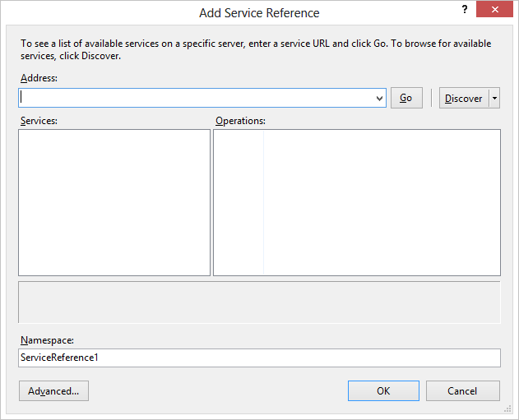
Task: Click the help question mark icon
Action: point(465,9)
